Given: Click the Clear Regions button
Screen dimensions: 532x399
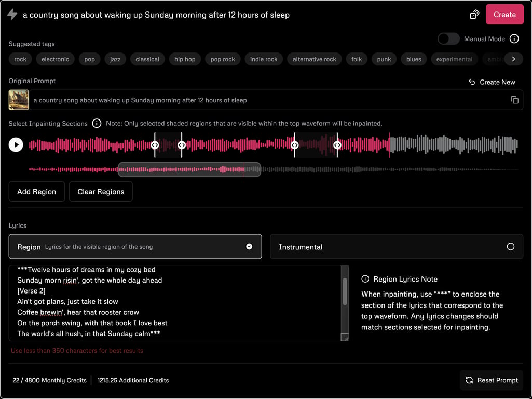Looking at the screenshot, I should [101, 192].
